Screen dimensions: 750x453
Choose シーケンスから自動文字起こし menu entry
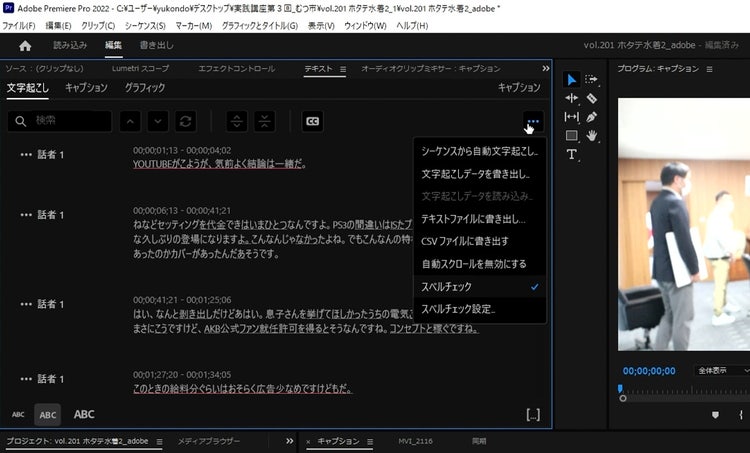480,151
